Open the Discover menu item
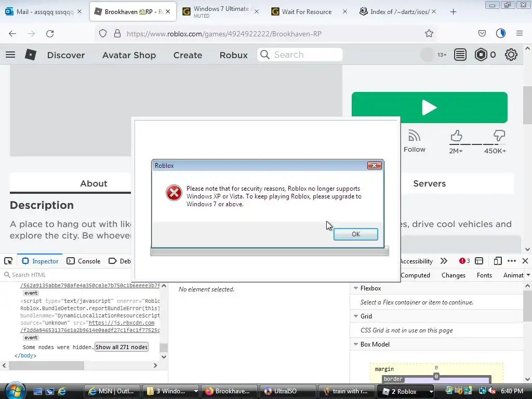 pyautogui.click(x=66, y=55)
